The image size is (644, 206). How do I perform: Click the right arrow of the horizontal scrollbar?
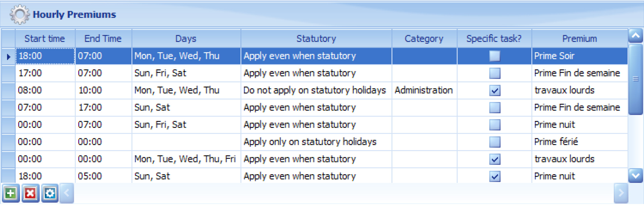621,193
